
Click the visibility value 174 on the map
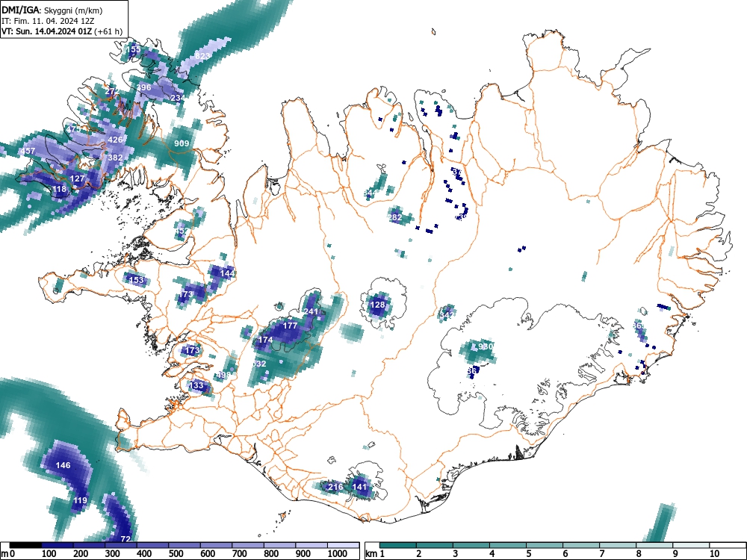point(265,340)
